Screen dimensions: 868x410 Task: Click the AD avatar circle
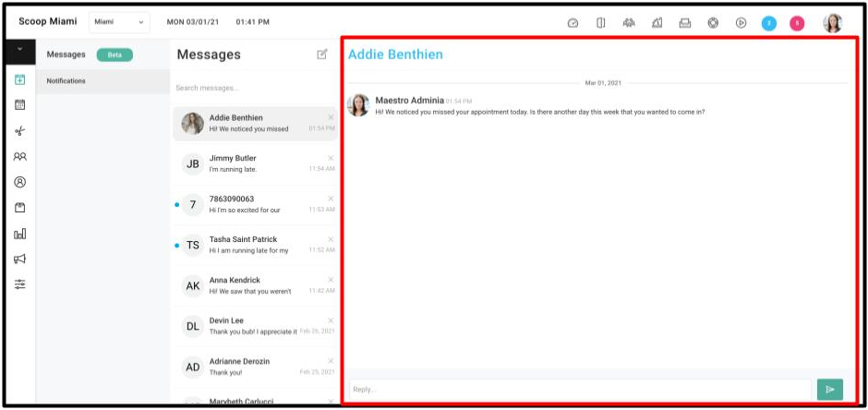click(x=193, y=368)
